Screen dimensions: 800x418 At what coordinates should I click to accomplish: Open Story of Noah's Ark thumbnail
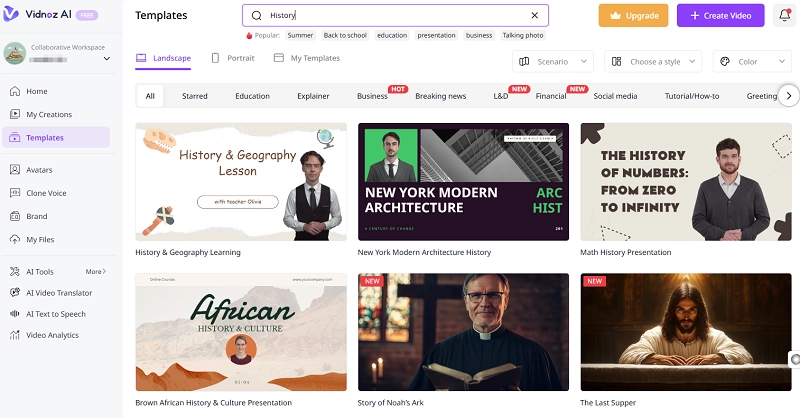[x=463, y=332]
